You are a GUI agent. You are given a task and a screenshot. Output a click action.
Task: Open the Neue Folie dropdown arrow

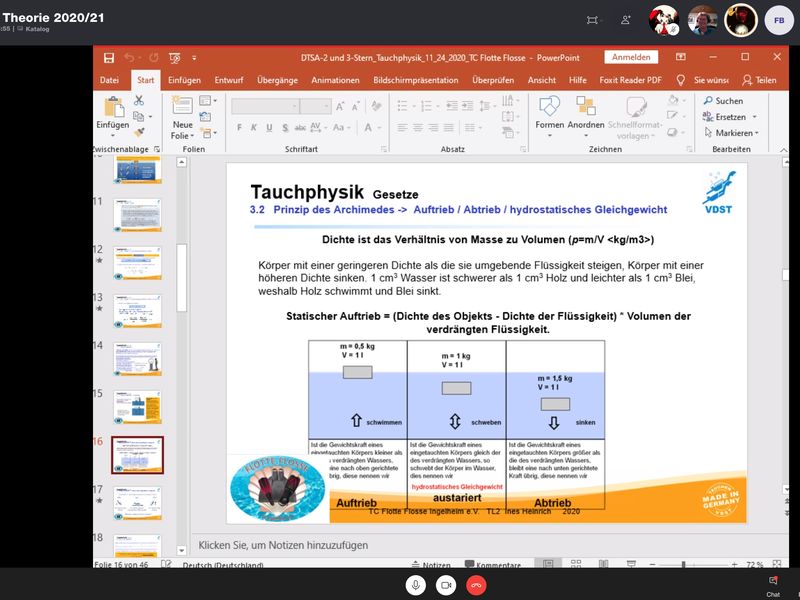(192, 136)
